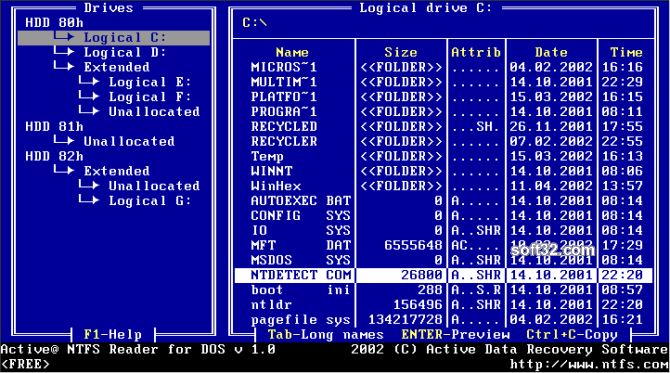Click the A..S.R attribute of boot ini
Screen dimensions: 670x373
pyautogui.click(x=476, y=290)
